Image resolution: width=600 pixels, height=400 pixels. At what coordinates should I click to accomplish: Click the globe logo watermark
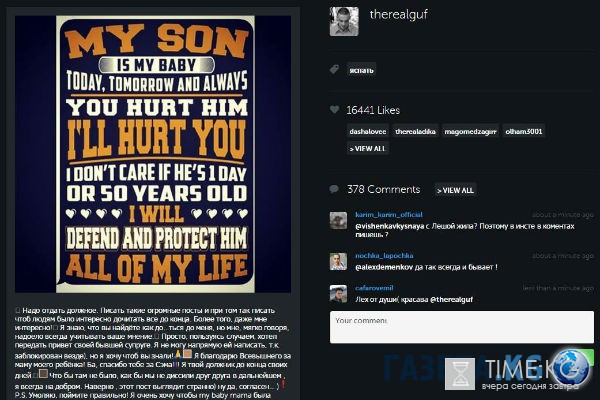click(x=571, y=367)
